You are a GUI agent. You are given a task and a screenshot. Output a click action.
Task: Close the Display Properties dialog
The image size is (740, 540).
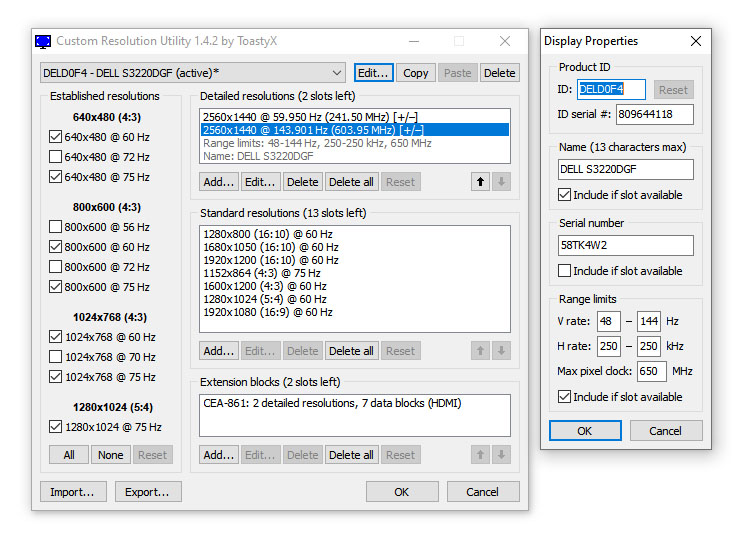pos(696,41)
